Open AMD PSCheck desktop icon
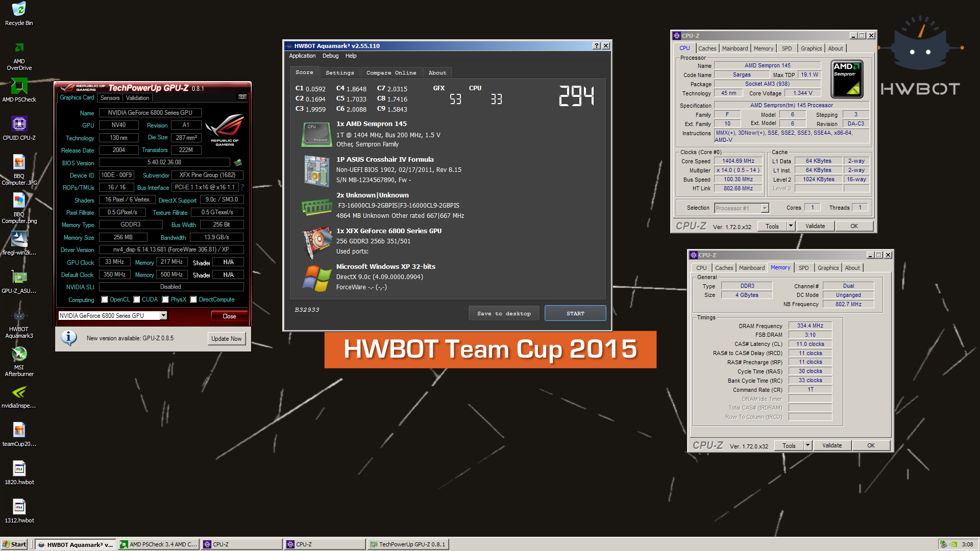This screenshot has width=980, height=551. [x=19, y=90]
